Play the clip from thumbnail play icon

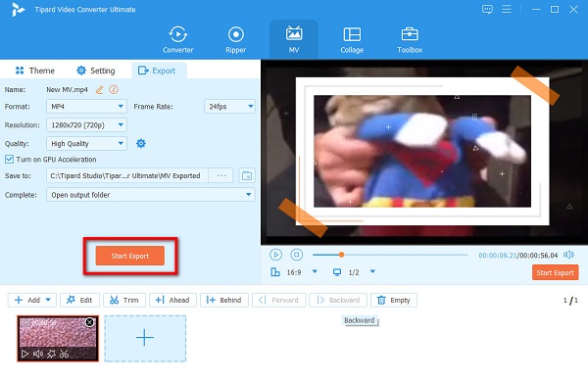click(x=24, y=354)
